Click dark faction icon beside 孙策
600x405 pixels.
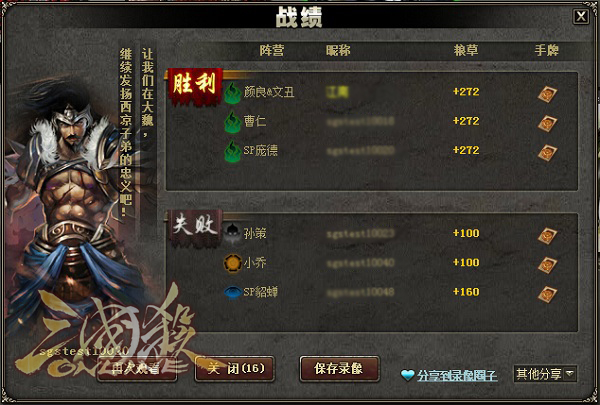click(232, 233)
